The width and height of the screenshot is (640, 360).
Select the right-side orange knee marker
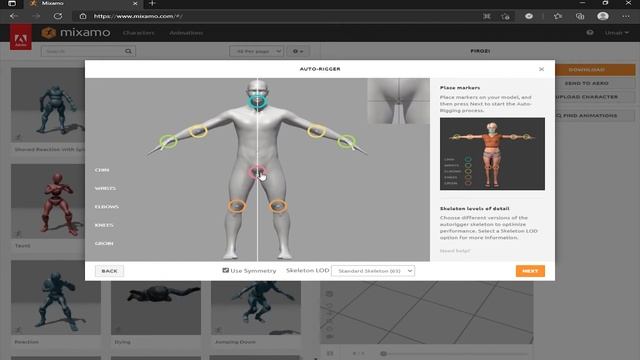tap(278, 206)
